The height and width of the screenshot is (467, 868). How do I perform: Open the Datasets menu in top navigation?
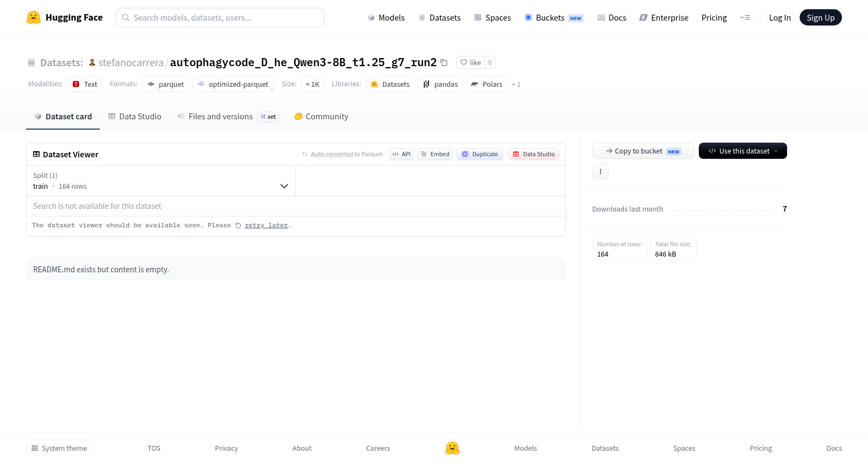(439, 18)
